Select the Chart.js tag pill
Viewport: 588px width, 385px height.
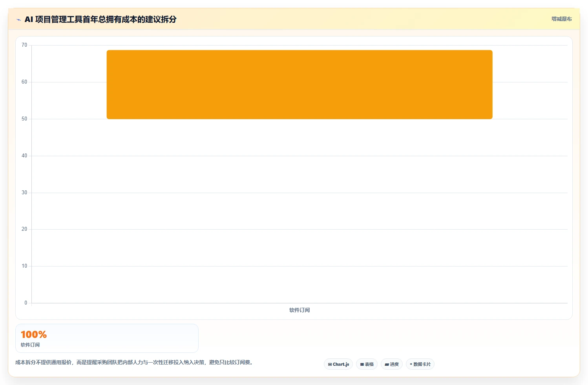[x=338, y=364]
